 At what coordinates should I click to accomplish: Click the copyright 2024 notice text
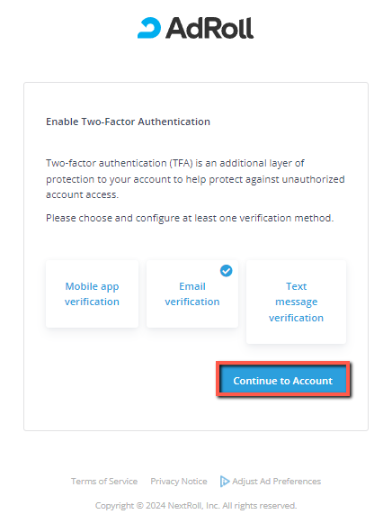(196, 506)
